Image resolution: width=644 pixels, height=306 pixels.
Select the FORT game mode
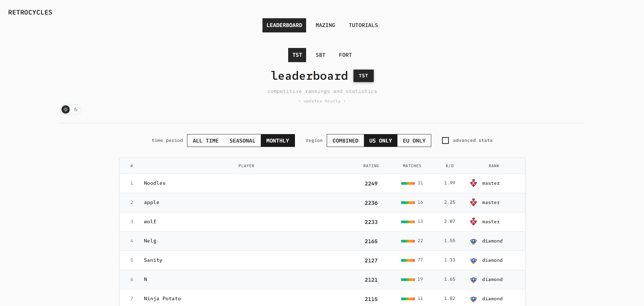coord(345,55)
